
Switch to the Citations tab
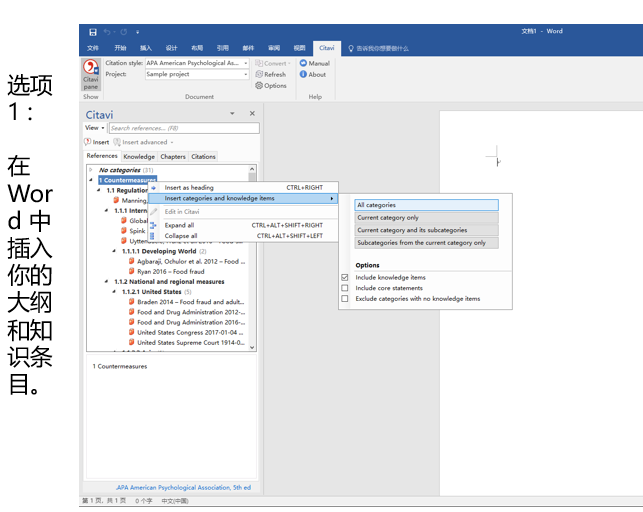203,157
